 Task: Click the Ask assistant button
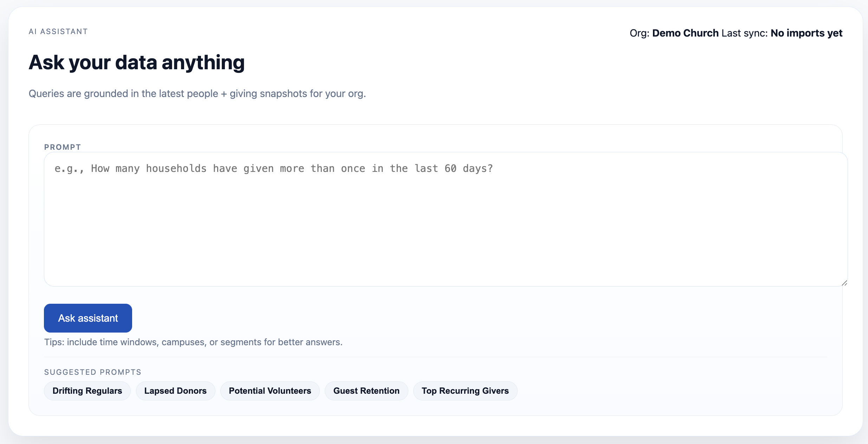pos(88,318)
